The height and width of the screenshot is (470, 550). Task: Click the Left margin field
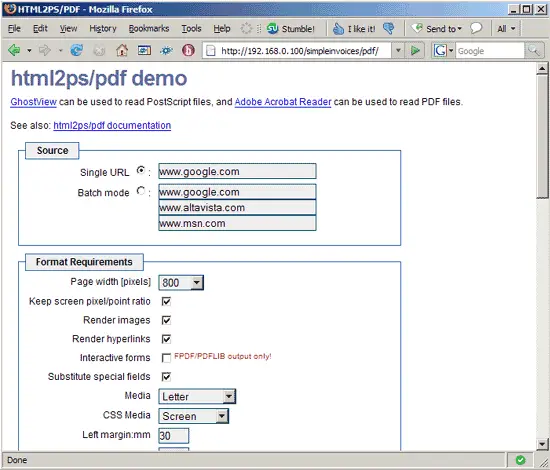[174, 436]
